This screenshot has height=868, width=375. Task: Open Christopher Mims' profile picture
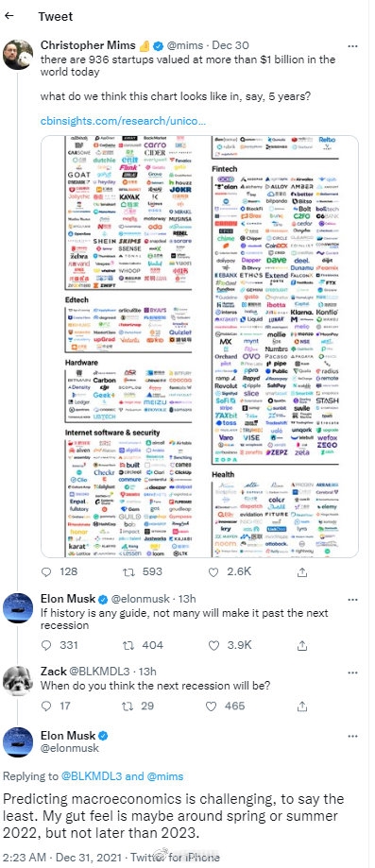tap(18, 54)
